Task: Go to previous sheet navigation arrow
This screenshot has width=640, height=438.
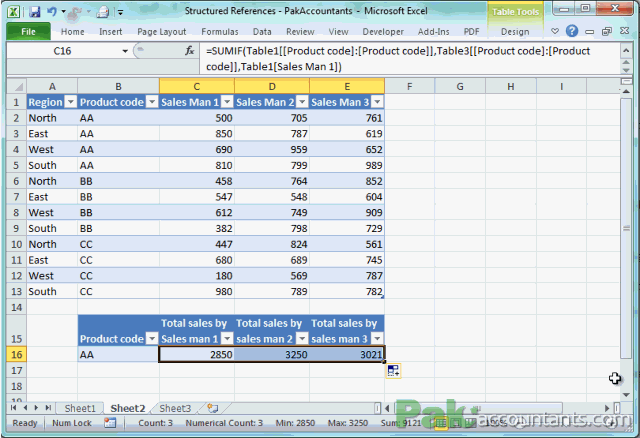Action: click(25, 408)
